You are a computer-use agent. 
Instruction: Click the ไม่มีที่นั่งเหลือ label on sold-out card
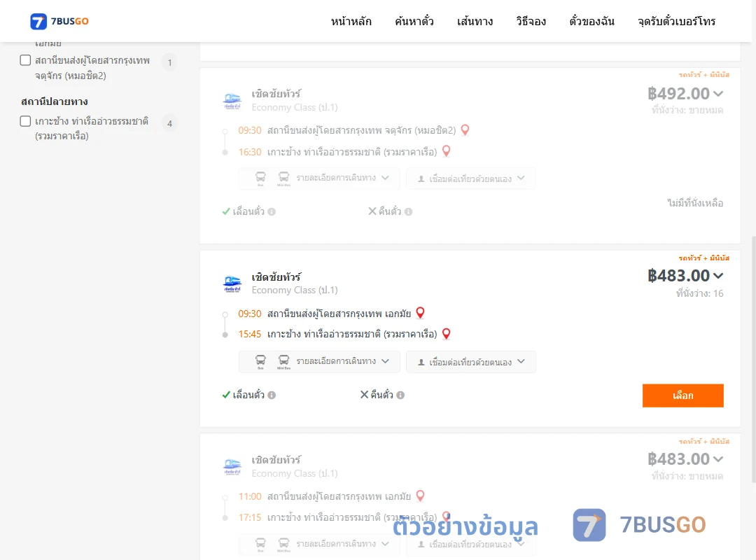[x=695, y=203]
